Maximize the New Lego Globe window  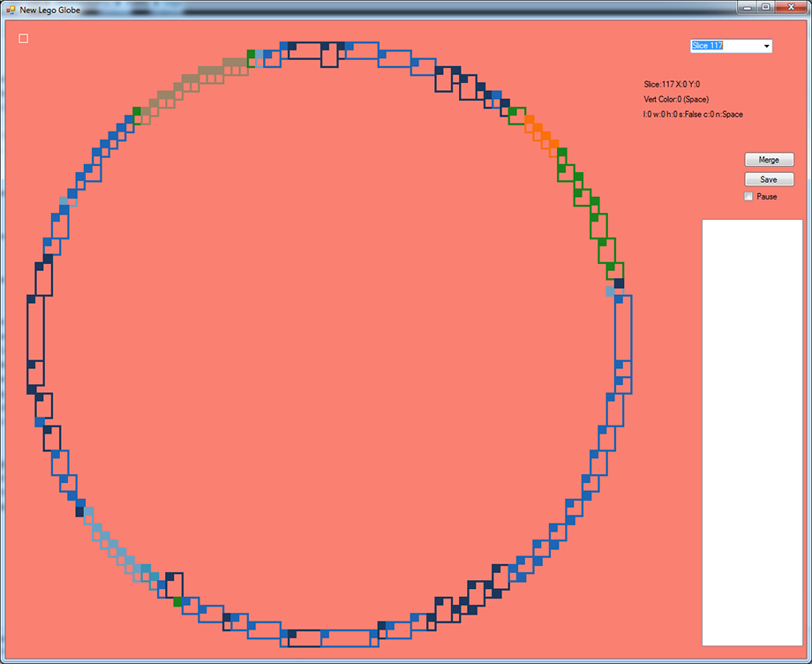[765, 7]
